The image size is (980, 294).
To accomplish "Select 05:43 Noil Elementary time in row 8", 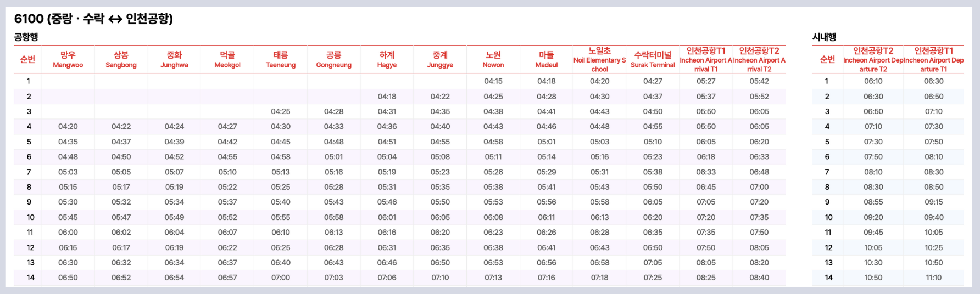I will point(599,187).
